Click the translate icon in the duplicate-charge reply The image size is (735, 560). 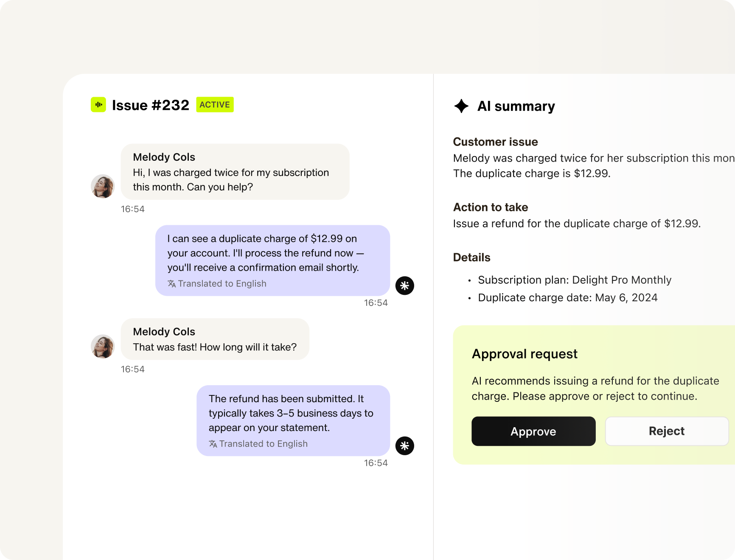pos(171,283)
